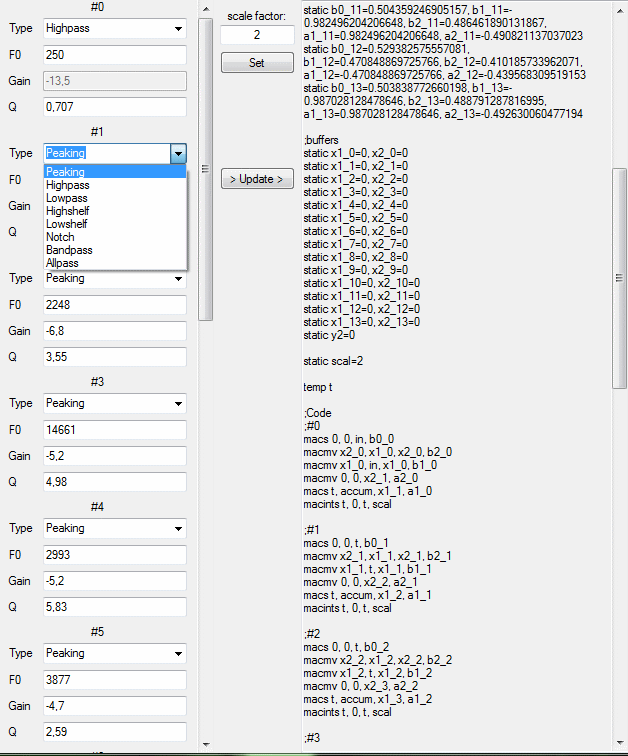Click the F0 field containing 14661
This screenshot has width=628, height=756.
coord(114,430)
